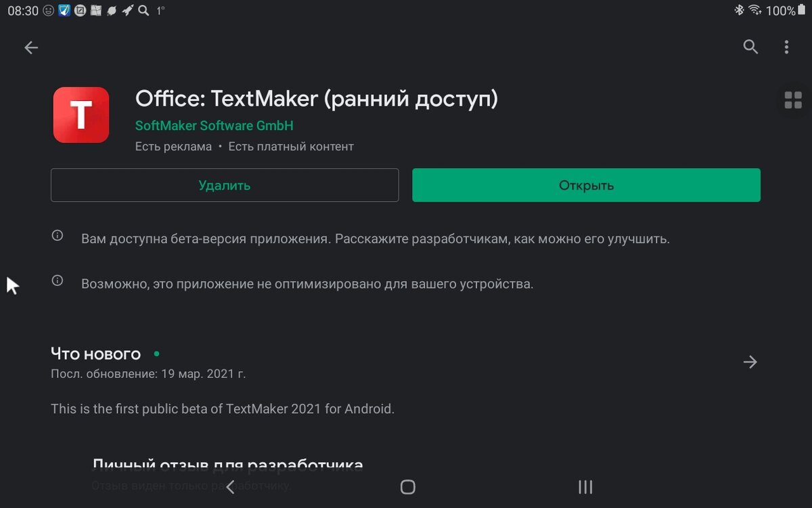Viewport: 812px width, 508px height.
Task: Click the Что нового section header
Action: (95, 354)
